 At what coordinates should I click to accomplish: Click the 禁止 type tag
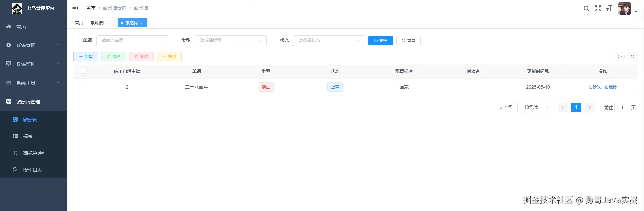point(266,87)
